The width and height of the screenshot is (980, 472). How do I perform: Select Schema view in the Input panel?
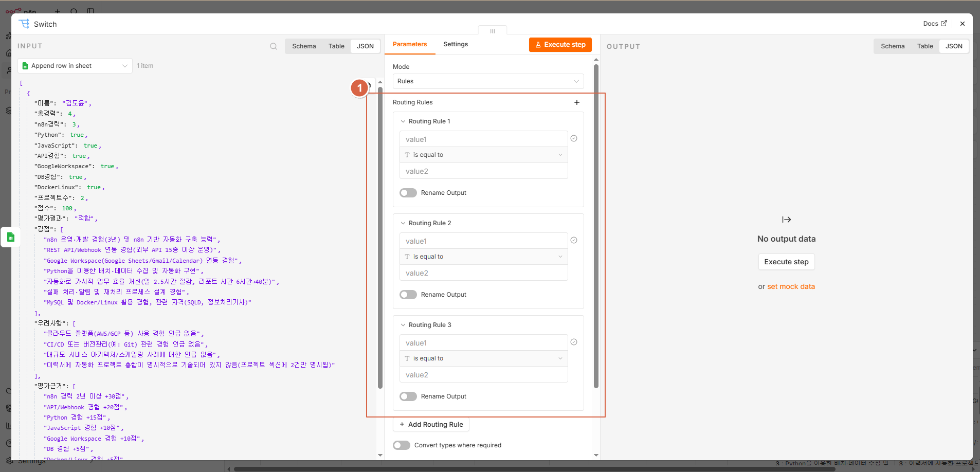point(304,46)
